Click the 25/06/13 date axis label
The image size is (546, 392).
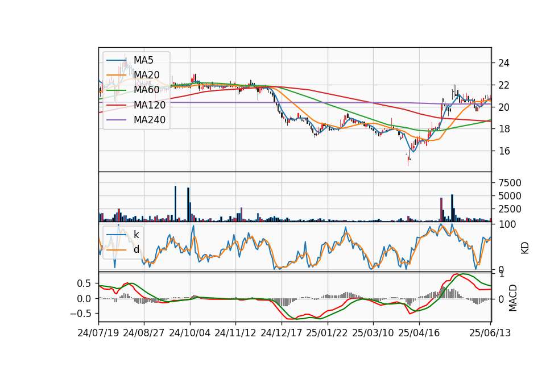[490, 333]
